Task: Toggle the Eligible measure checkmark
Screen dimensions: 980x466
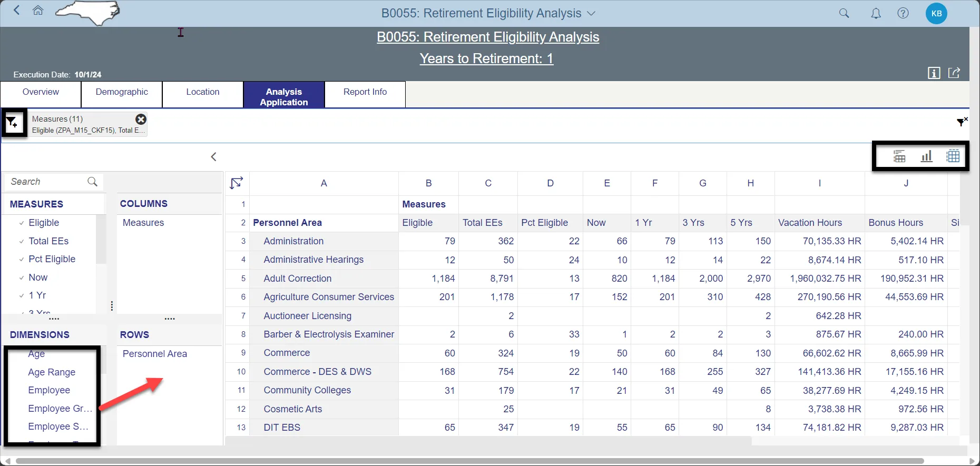Action: (22, 223)
